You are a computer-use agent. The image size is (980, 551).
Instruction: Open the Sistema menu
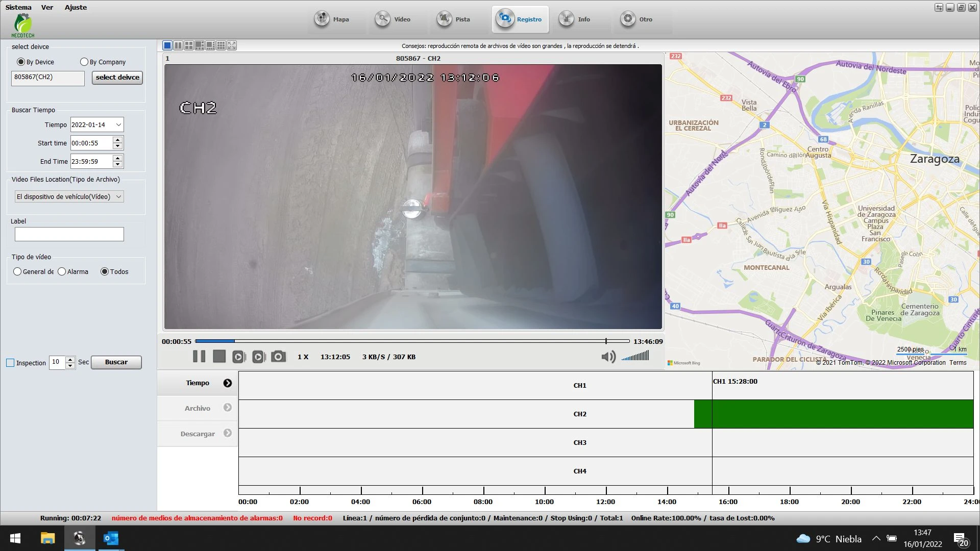[x=18, y=7]
